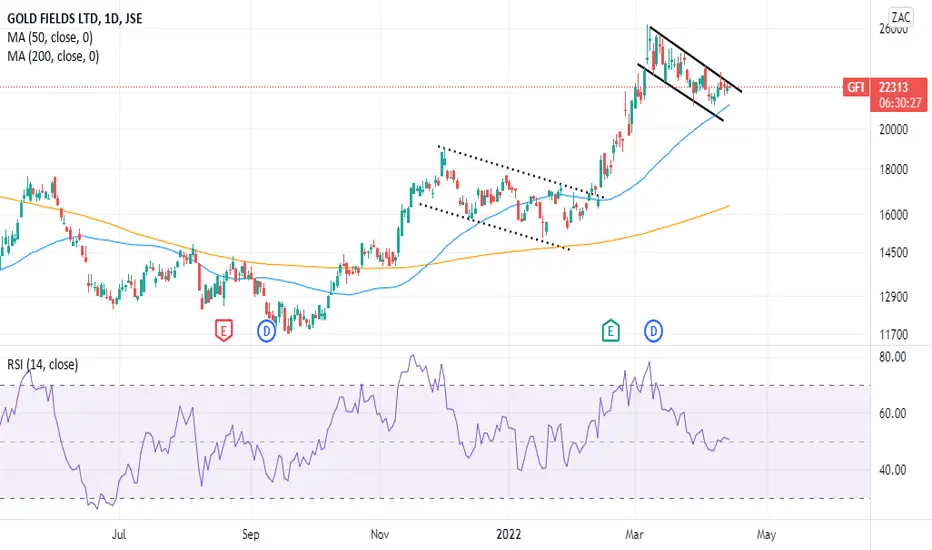The height and width of the screenshot is (550, 932).
Task: Click the RSI 60.00 axis label
Action: click(x=892, y=413)
